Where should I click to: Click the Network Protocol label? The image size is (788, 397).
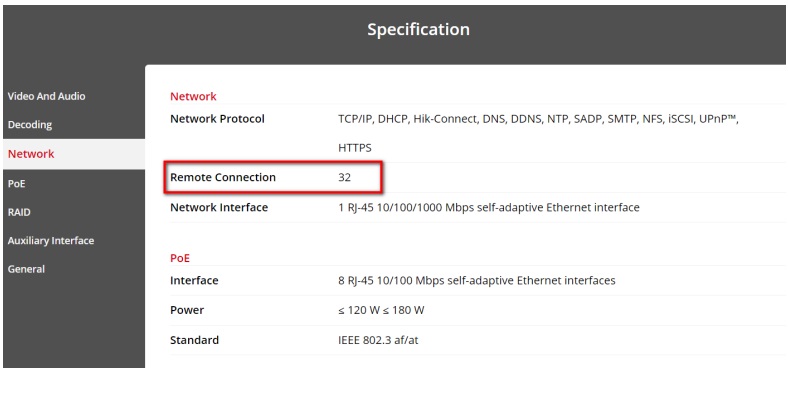click(x=217, y=119)
